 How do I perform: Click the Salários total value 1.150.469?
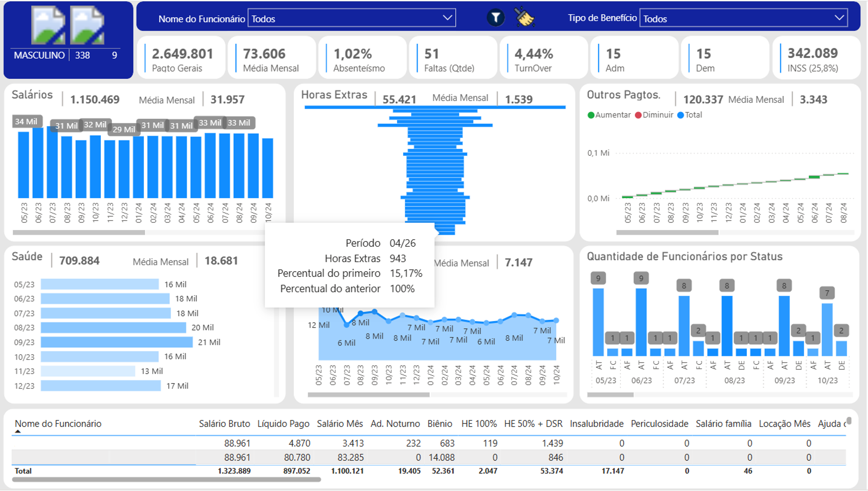95,99
